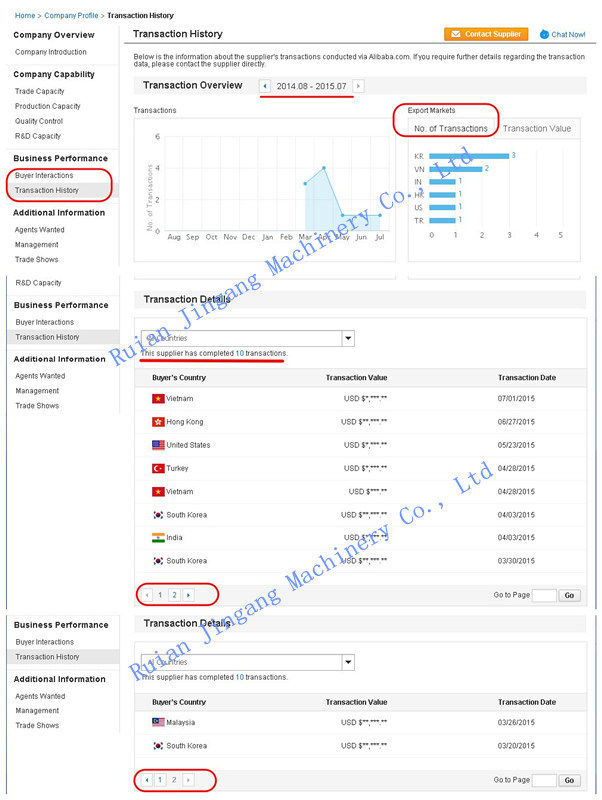602x800 pixels.
Task: Click the United States country name
Action: [188, 445]
